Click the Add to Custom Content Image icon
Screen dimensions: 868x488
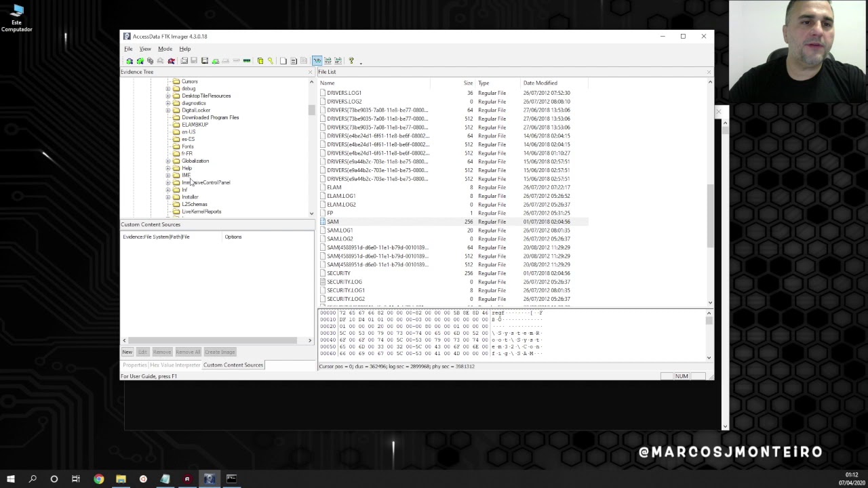[x=215, y=60]
